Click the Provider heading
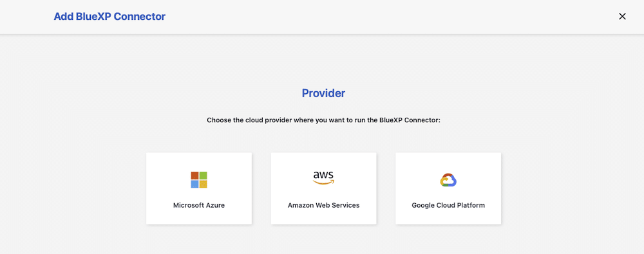This screenshot has width=644, height=254. pyautogui.click(x=324, y=93)
